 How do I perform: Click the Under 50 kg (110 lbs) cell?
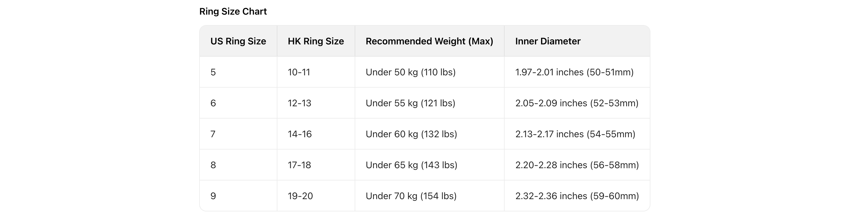410,72
